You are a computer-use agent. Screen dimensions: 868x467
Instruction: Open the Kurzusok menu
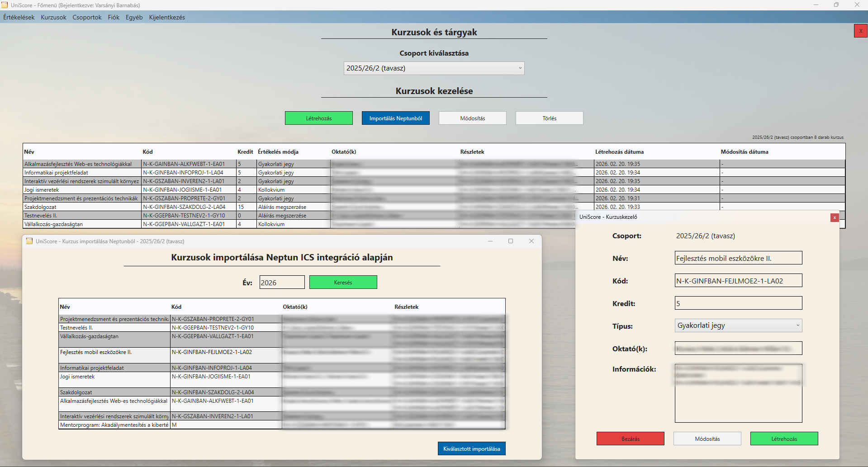(x=53, y=17)
